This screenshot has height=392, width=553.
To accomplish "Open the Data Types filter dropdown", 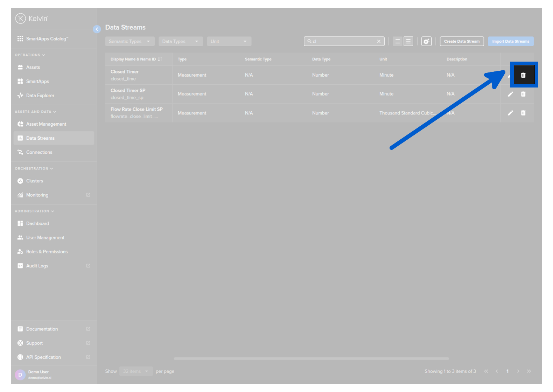I will 180,41.
